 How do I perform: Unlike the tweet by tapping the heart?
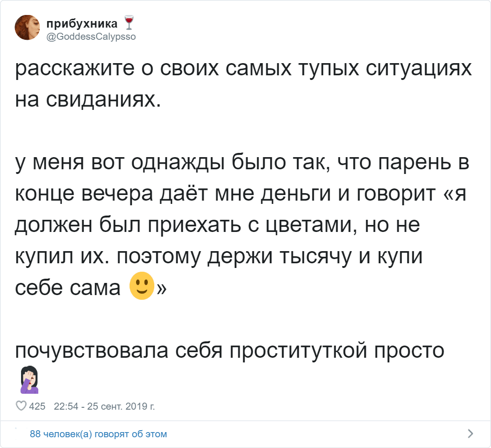click(22, 406)
